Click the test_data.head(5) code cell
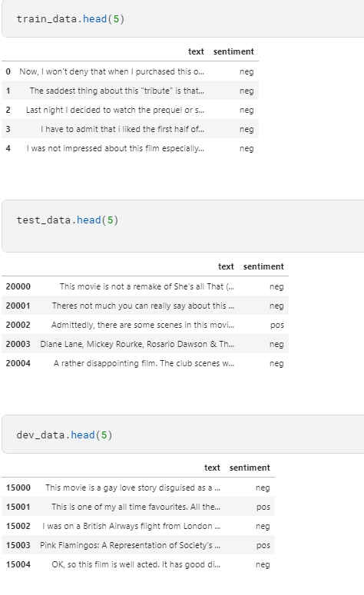This screenshot has height=595, width=364. (183, 226)
